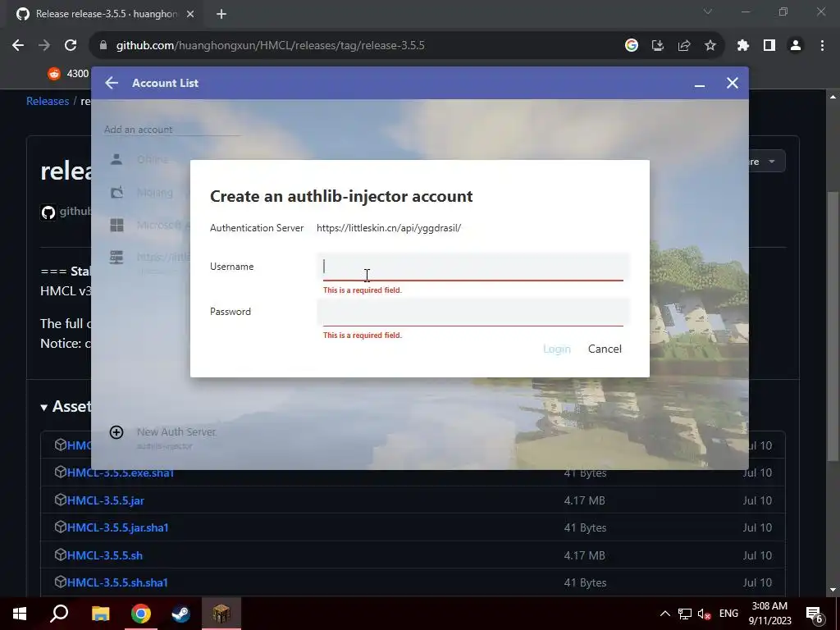The width and height of the screenshot is (840, 630).
Task: Click the scrollbar down arrow
Action: (833, 590)
